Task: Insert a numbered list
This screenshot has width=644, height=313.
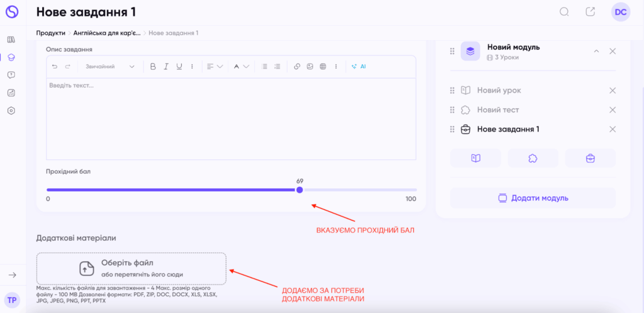Action: click(x=277, y=66)
